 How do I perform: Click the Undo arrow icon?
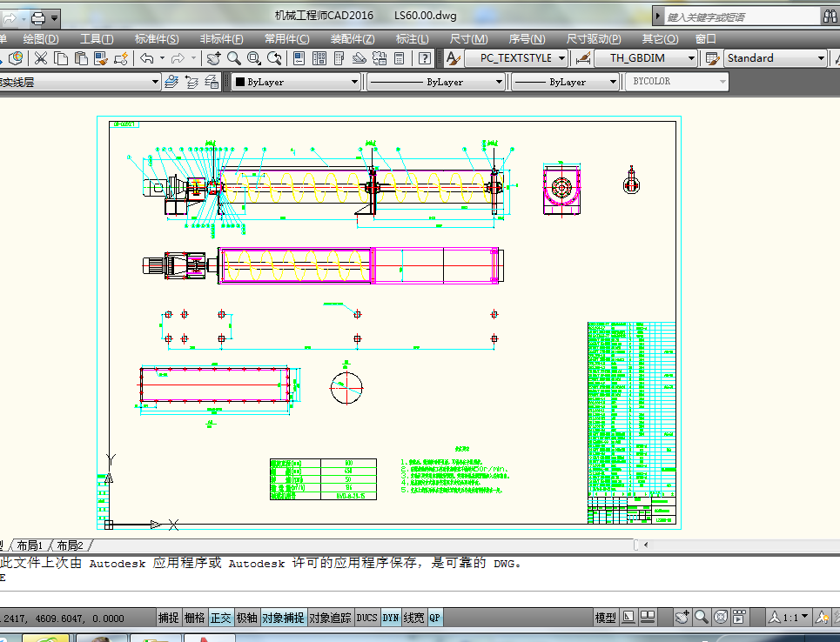point(147,58)
